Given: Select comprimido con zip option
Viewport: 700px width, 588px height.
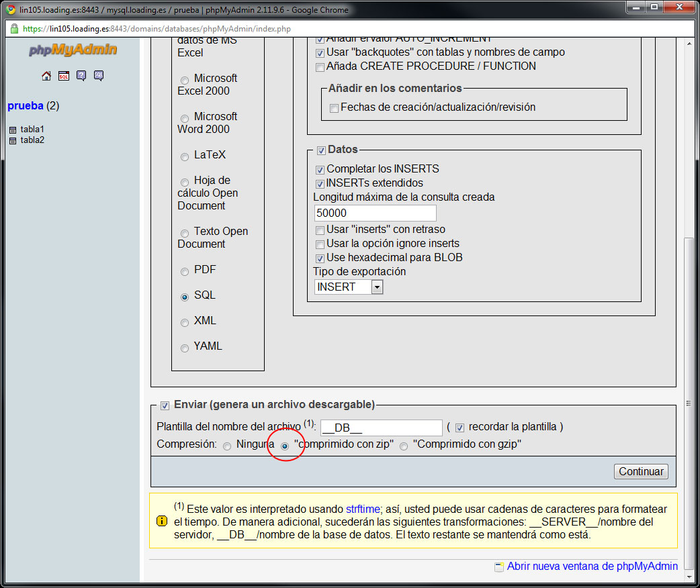Looking at the screenshot, I should (285, 446).
